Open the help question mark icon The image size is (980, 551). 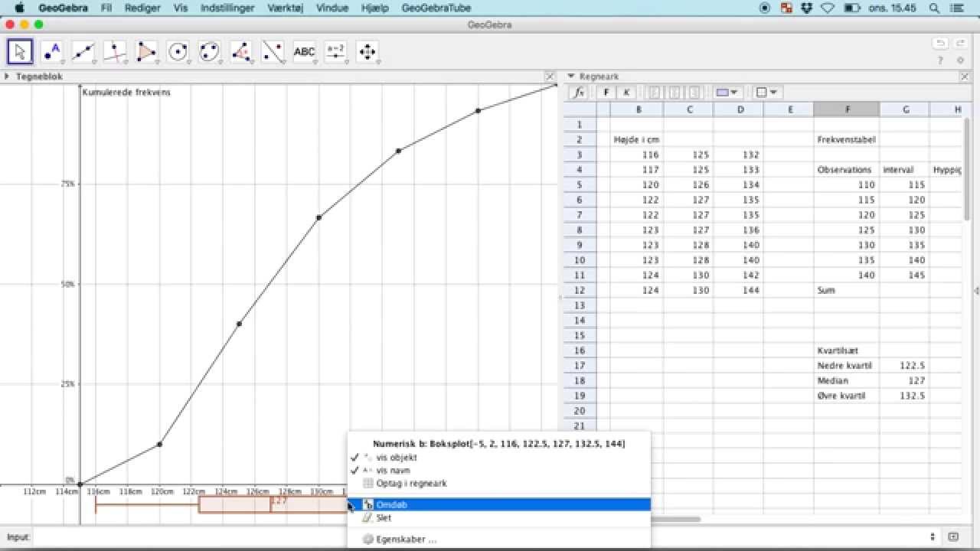click(940, 60)
